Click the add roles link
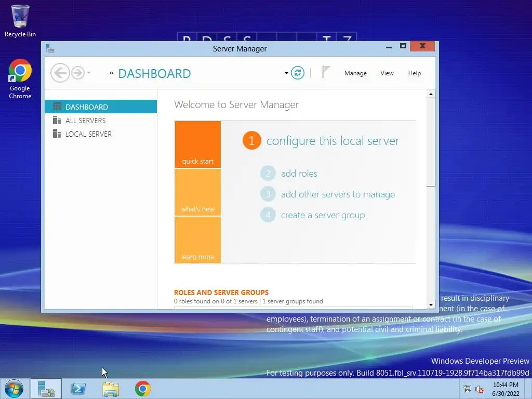Image resolution: width=532 pixels, height=399 pixels. [x=299, y=174]
